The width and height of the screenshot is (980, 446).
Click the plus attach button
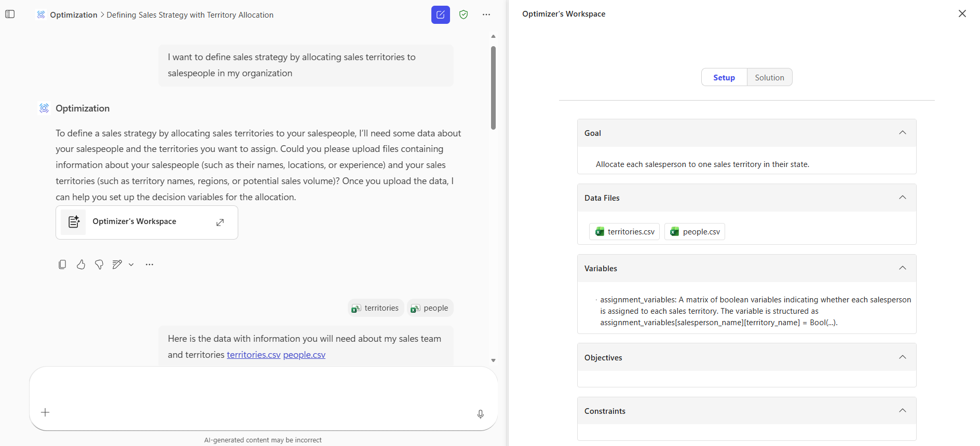pyautogui.click(x=45, y=412)
